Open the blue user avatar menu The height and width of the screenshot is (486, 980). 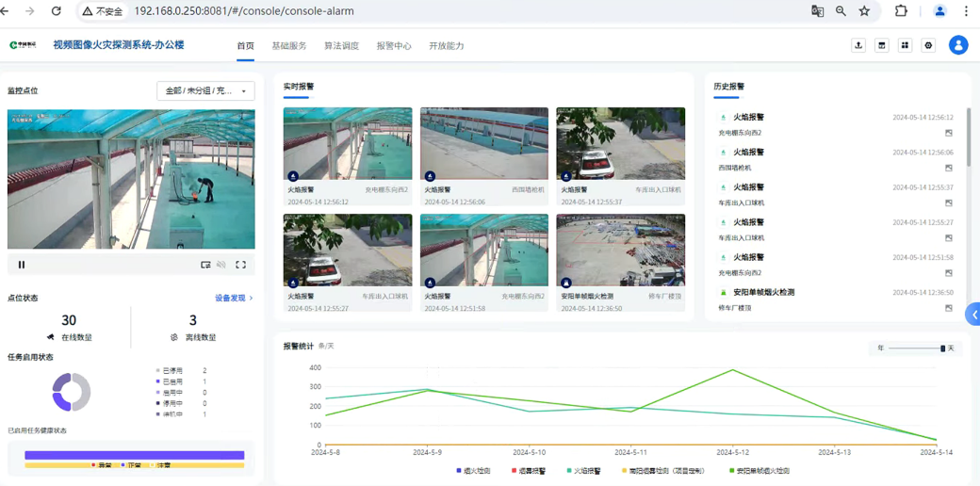click(958, 45)
